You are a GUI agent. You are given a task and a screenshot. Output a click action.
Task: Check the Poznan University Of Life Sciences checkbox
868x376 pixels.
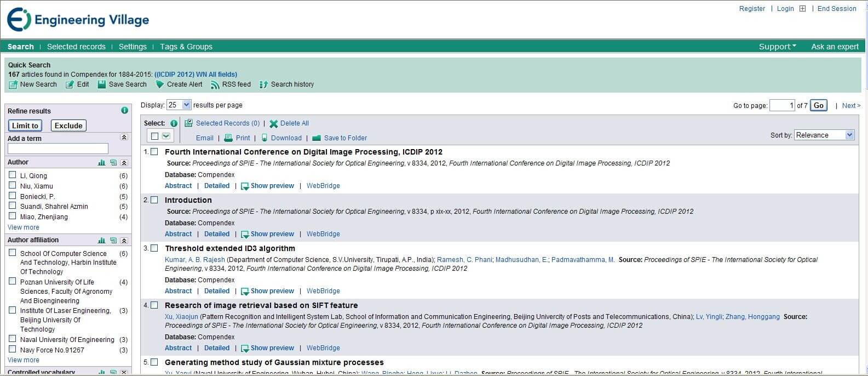pyautogui.click(x=13, y=281)
